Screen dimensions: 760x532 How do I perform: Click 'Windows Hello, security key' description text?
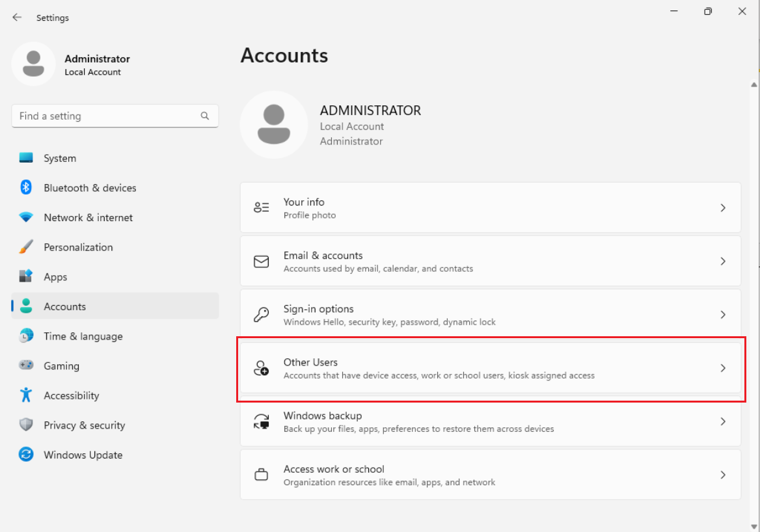389,322
